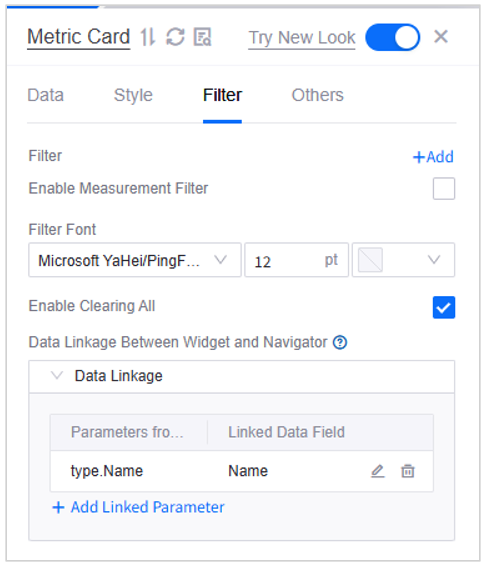Close the Metric Card panel
The image size is (487, 568).
pyautogui.click(x=441, y=37)
